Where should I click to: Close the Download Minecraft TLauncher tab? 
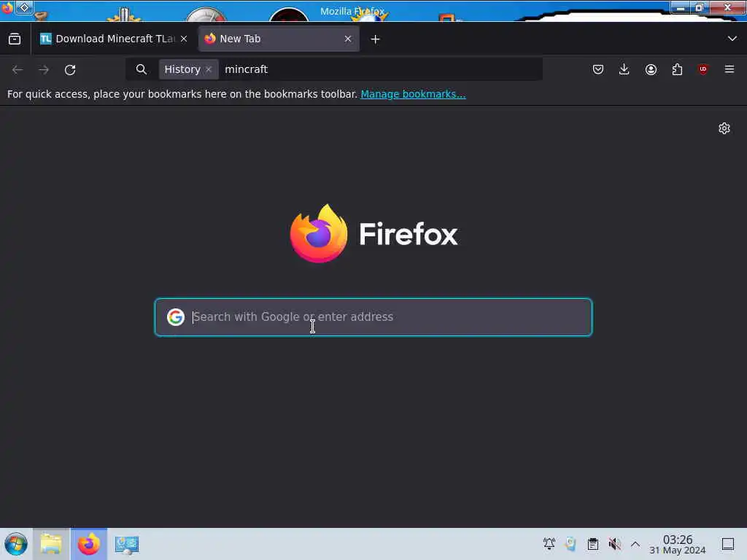184,39
